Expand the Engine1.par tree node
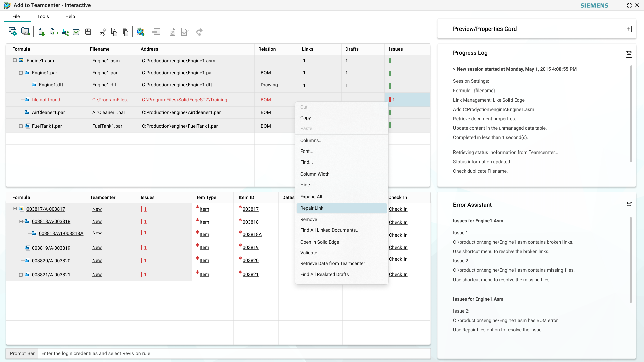 pyautogui.click(x=21, y=73)
